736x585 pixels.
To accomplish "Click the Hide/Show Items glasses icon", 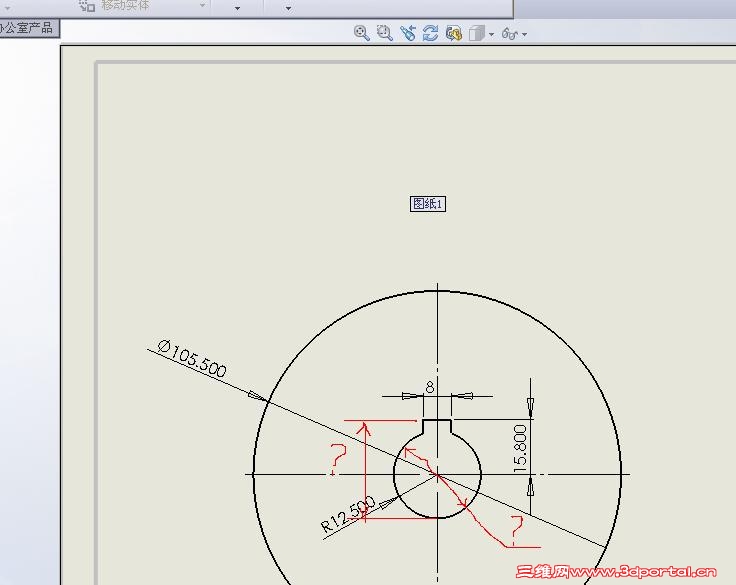I will pos(509,34).
